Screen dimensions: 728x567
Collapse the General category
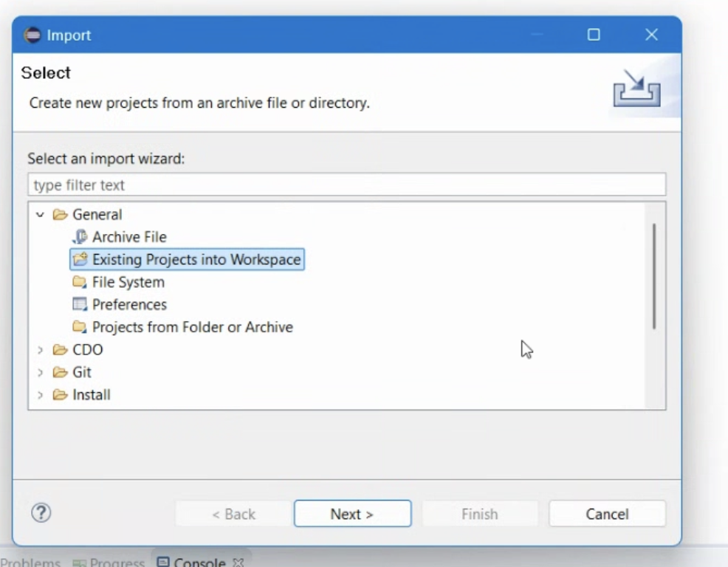point(40,215)
